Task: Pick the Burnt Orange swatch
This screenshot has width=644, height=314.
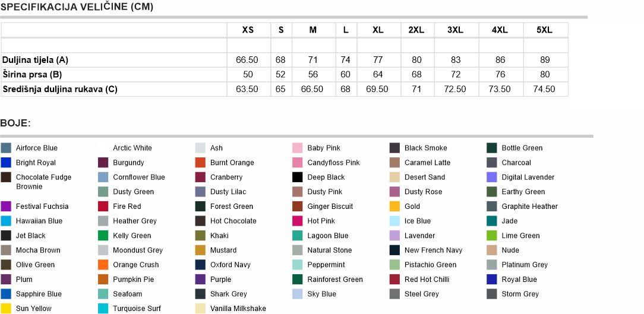Action: pyautogui.click(x=200, y=163)
